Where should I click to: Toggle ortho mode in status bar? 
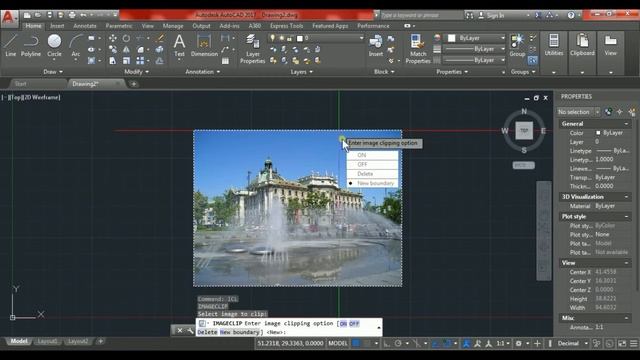(x=387, y=344)
